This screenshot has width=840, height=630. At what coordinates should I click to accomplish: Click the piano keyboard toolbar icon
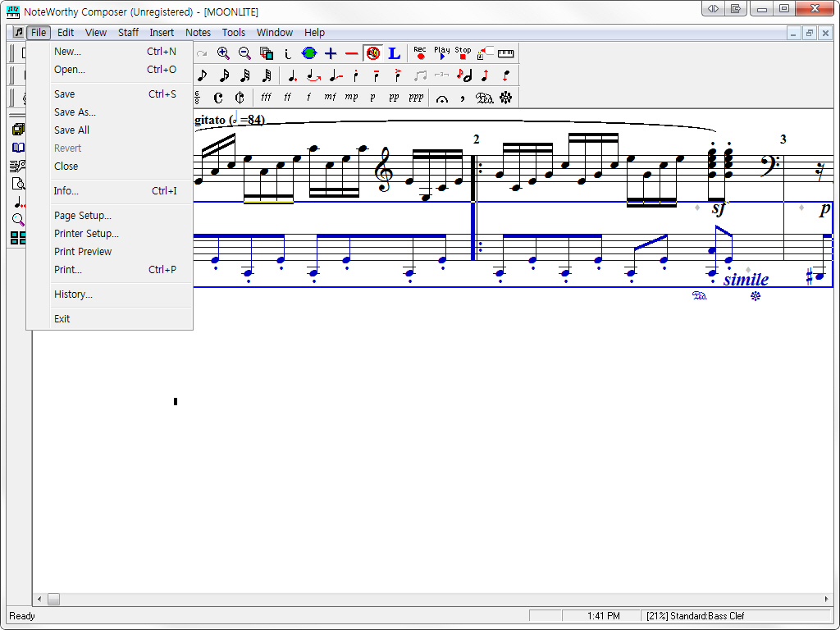click(x=505, y=53)
